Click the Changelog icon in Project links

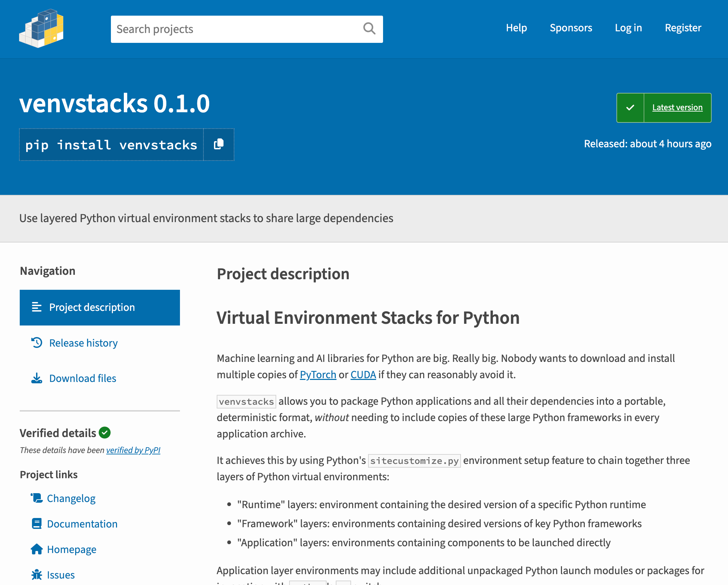[36, 498]
